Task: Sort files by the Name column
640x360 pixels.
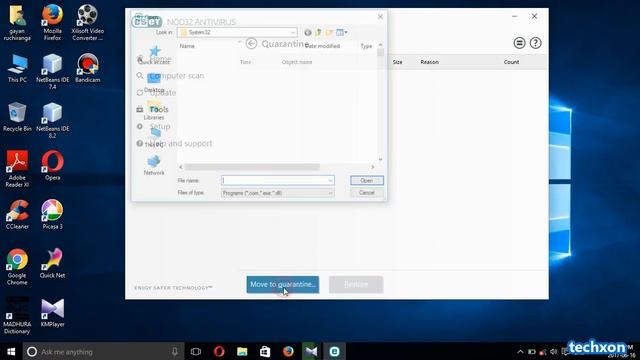Action: click(187, 46)
